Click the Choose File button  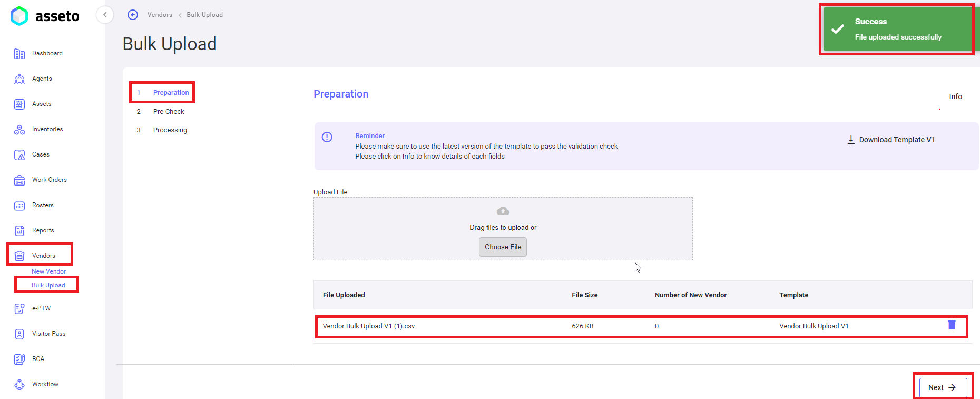503,247
